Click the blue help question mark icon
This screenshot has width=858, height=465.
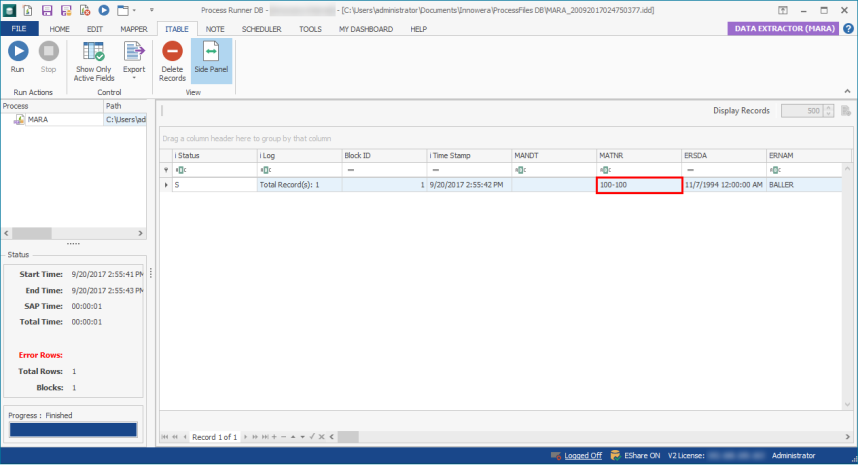point(848,28)
